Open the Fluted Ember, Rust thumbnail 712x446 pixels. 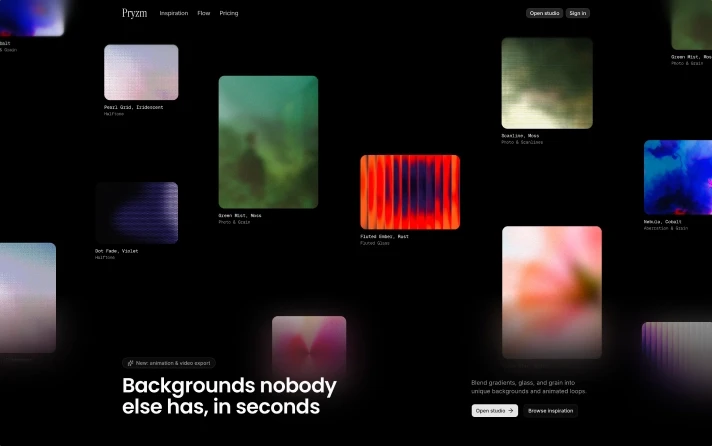410,192
